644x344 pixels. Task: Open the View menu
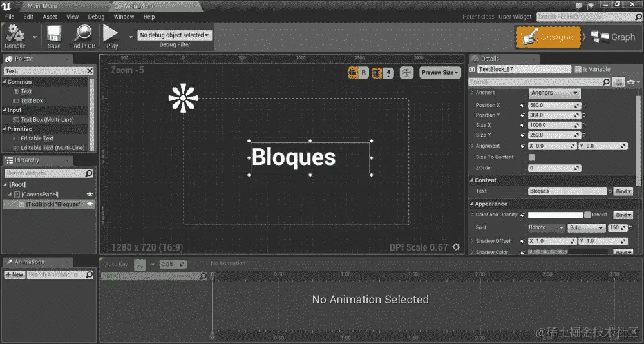point(72,17)
